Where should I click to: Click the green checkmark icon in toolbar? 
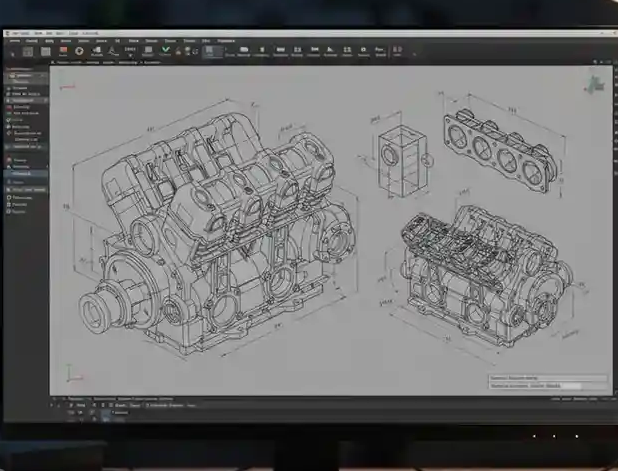(165, 49)
